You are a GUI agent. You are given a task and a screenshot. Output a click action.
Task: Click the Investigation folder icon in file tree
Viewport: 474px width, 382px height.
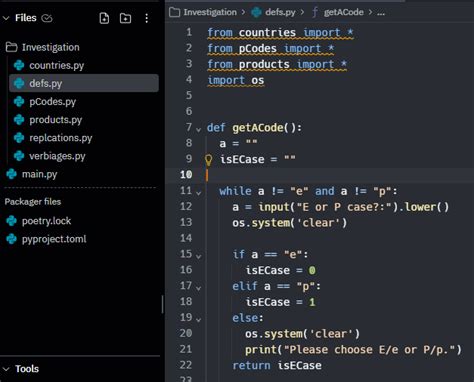[x=11, y=47]
